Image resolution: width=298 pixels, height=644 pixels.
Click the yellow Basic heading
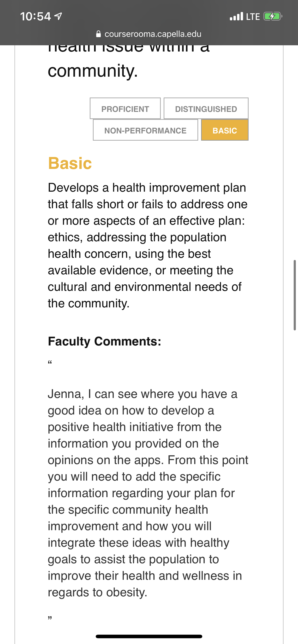click(70, 163)
